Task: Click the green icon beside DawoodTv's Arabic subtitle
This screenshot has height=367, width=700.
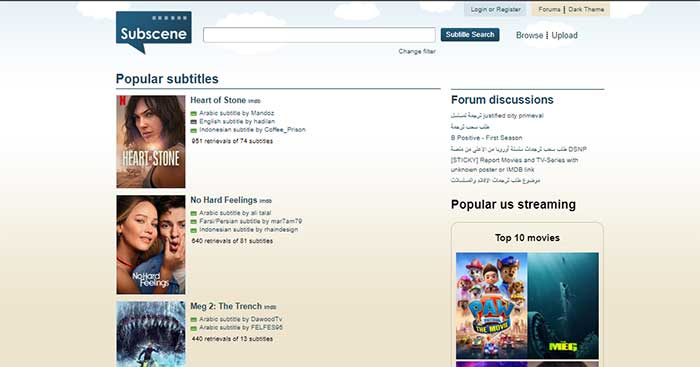Action: [x=194, y=320]
